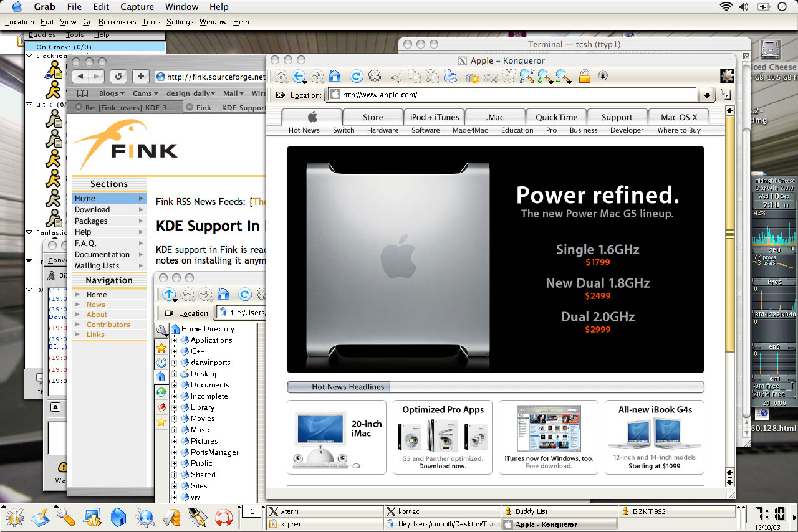
Task: Open the Tools menu in the Buddy List window
Action: click(75, 35)
